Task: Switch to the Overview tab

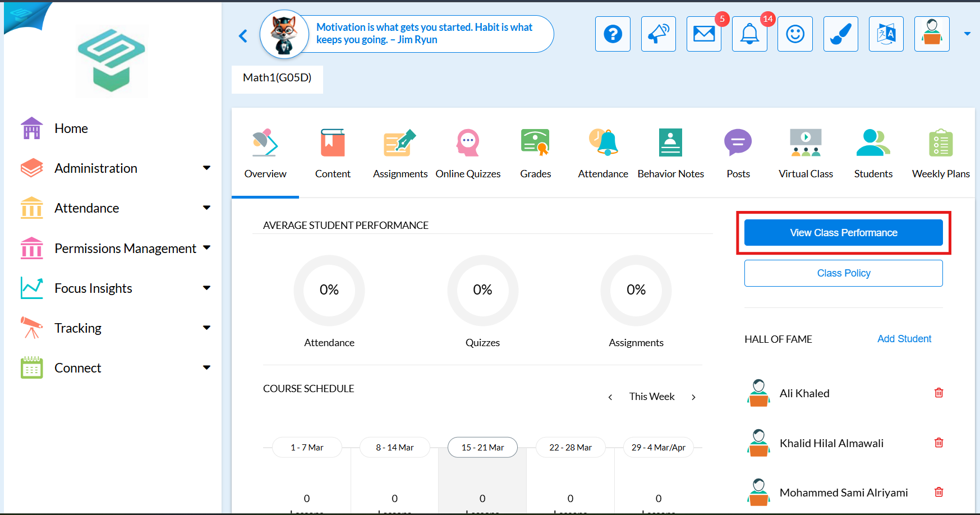Action: coord(265,154)
